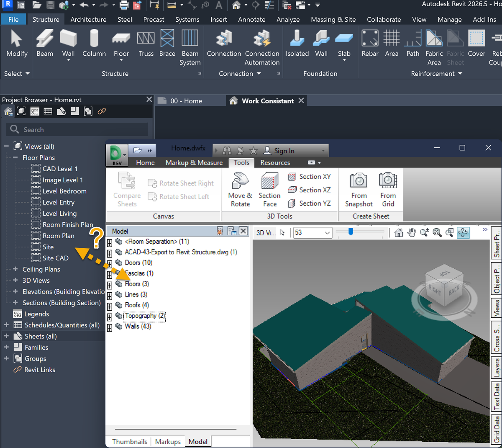The height and width of the screenshot is (448, 502).
Task: Open the Beam System tool
Action: click(190, 48)
